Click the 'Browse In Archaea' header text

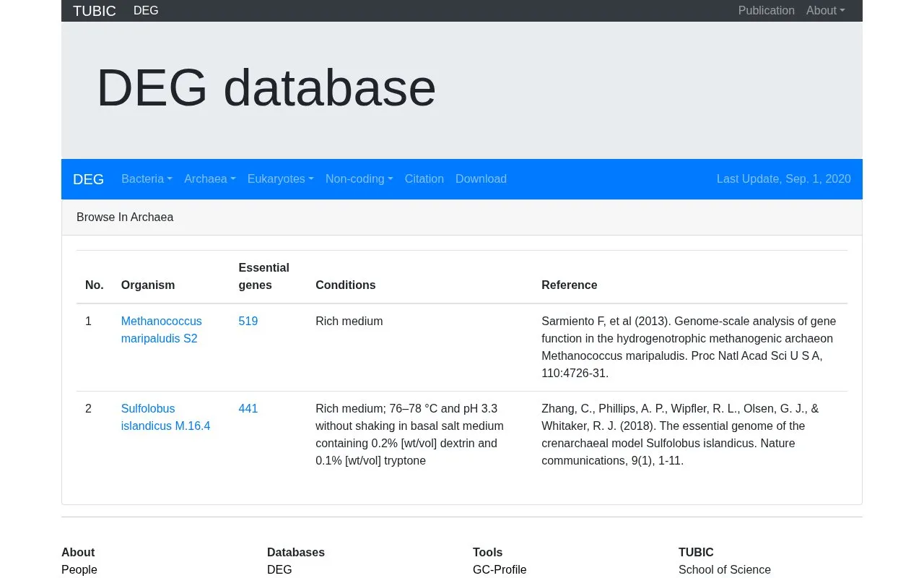pyautogui.click(x=125, y=217)
